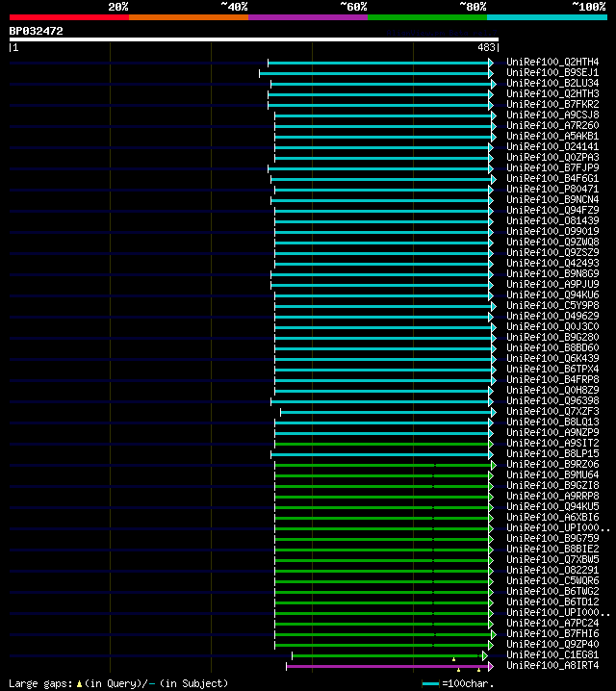Select the UniRef100_O24141 hit name

[x=552, y=146]
